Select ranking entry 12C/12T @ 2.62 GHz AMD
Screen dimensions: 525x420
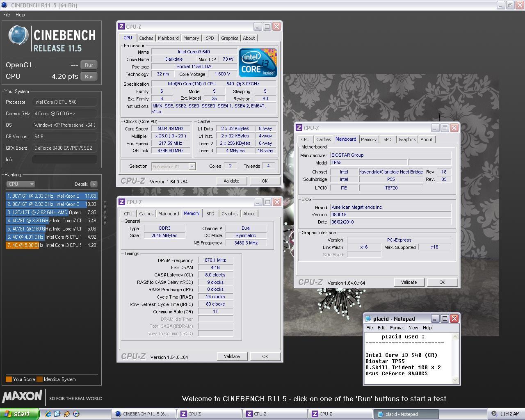click(52, 212)
